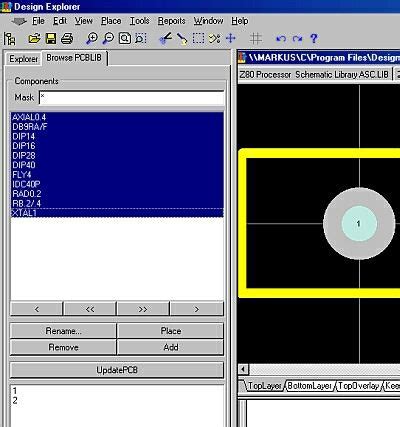Click the single left arrow < button
Image resolution: width=400 pixels, height=427 pixels.
click(37, 309)
